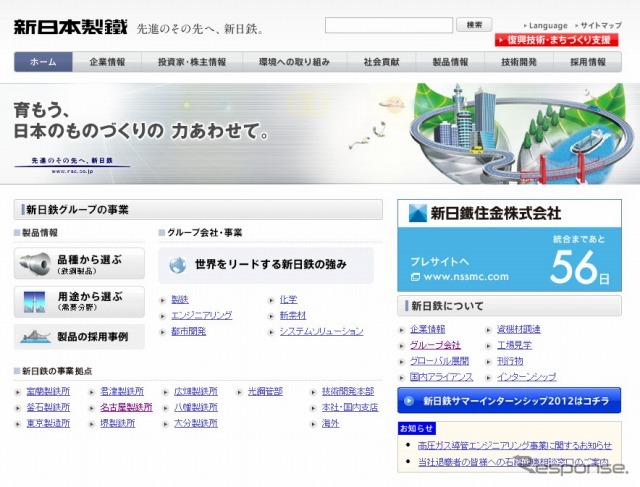Click the search input field
The width and height of the screenshot is (640, 487).
(x=389, y=25)
